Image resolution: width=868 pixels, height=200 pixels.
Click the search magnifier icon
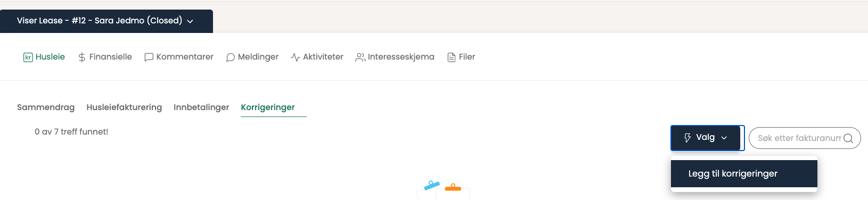click(x=848, y=138)
